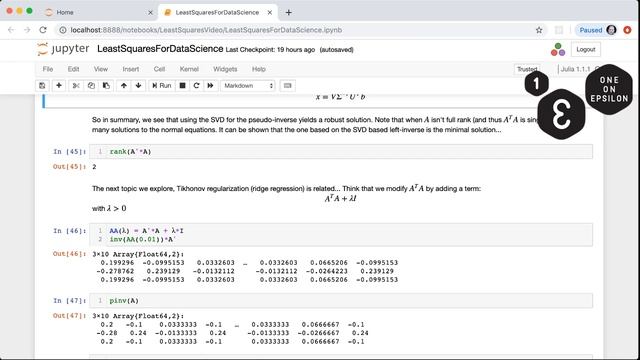Open the Widgets menu
Screen dimensions: 640x360
click(225, 69)
